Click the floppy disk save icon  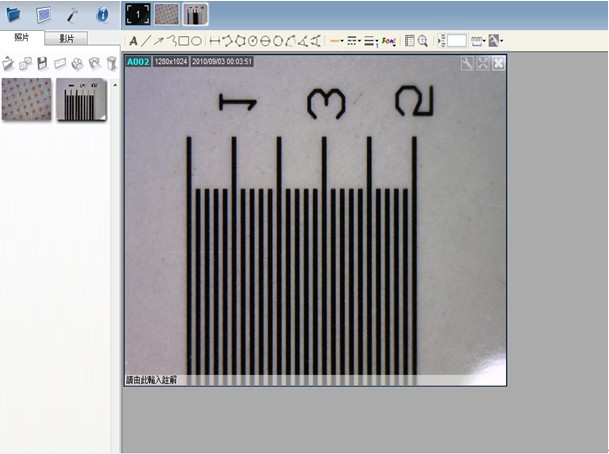(42, 63)
